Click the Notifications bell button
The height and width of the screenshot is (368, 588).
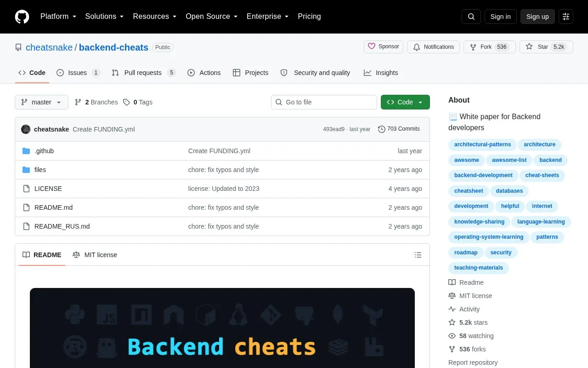[x=433, y=47]
